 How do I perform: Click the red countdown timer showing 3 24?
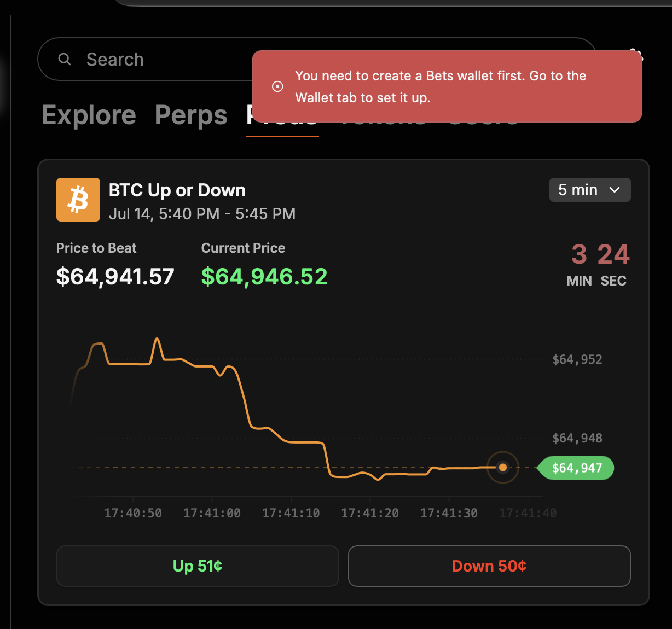600,254
